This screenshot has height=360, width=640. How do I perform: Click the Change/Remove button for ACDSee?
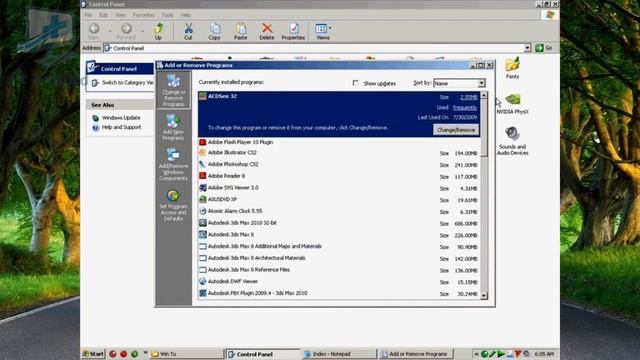[456, 130]
